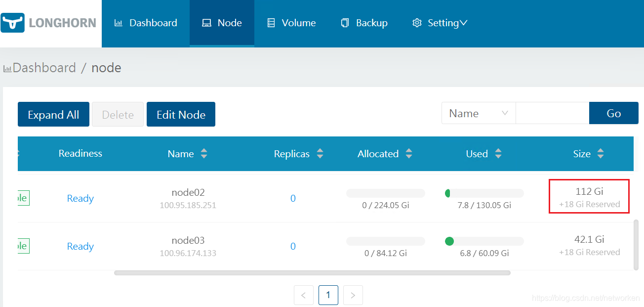The width and height of the screenshot is (644, 307).
Task: Click the Dashboard breadcrumb link
Action: click(44, 68)
